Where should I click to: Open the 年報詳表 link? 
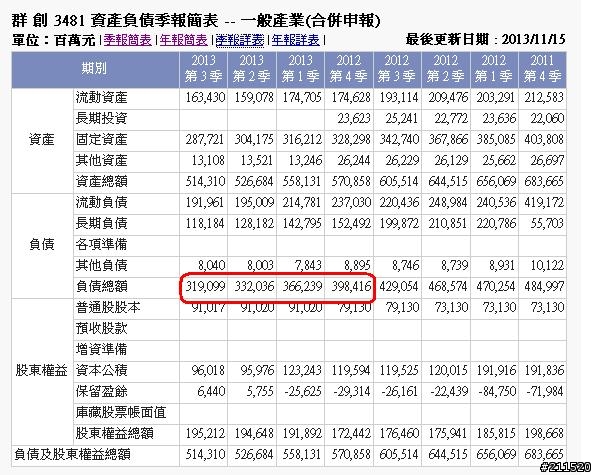(x=295, y=40)
